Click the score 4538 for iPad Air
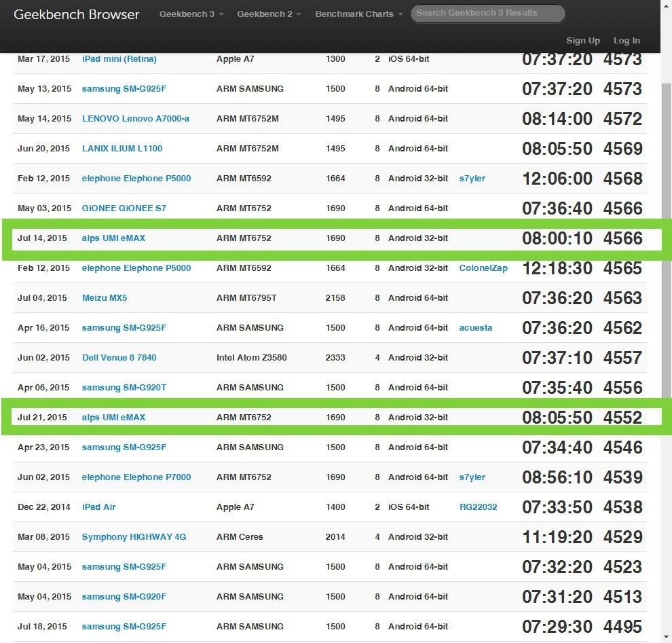The width and height of the screenshot is (672, 643). pos(622,507)
